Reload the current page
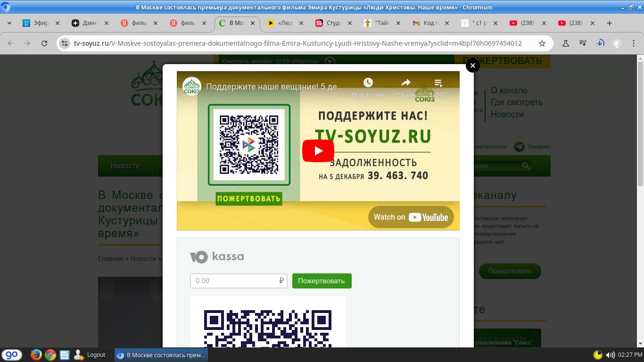This screenshot has width=644, height=362. click(x=44, y=43)
